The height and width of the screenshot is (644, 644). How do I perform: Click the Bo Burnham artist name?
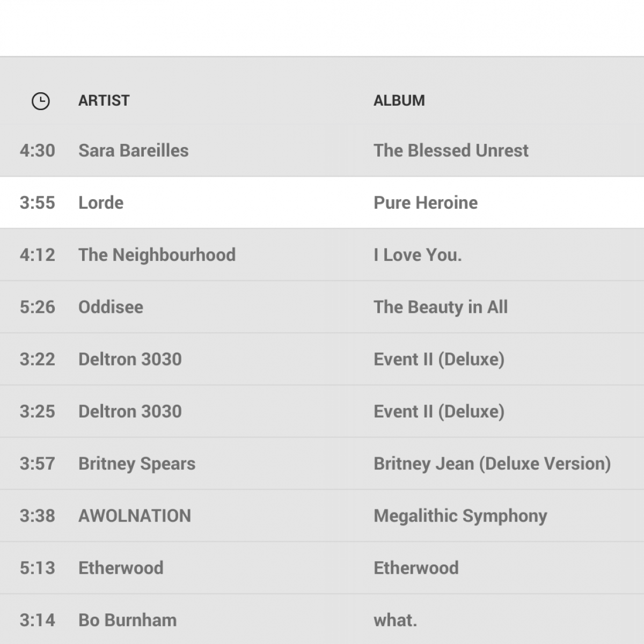[x=127, y=620]
